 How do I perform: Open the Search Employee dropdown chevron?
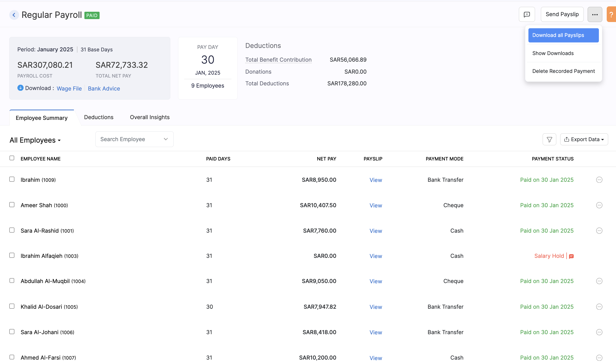coord(166,139)
